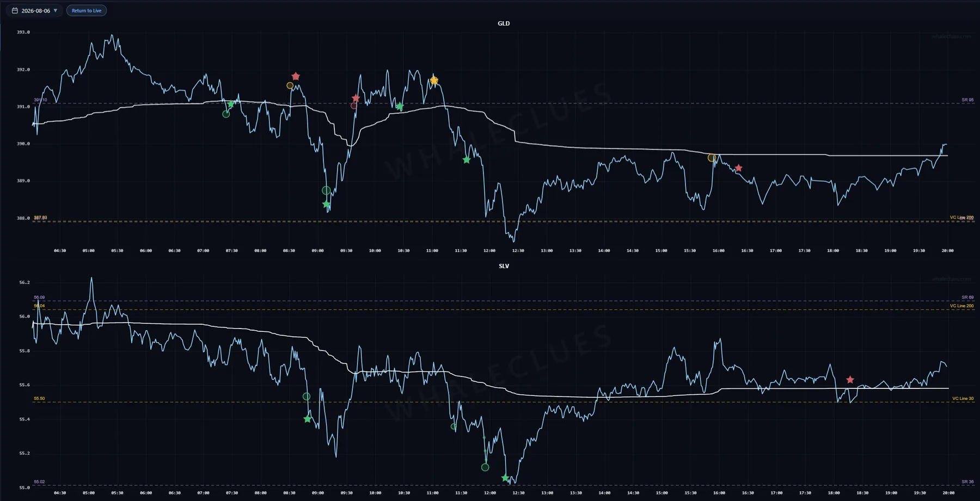Click the calendar icon in the date picker

15,10
